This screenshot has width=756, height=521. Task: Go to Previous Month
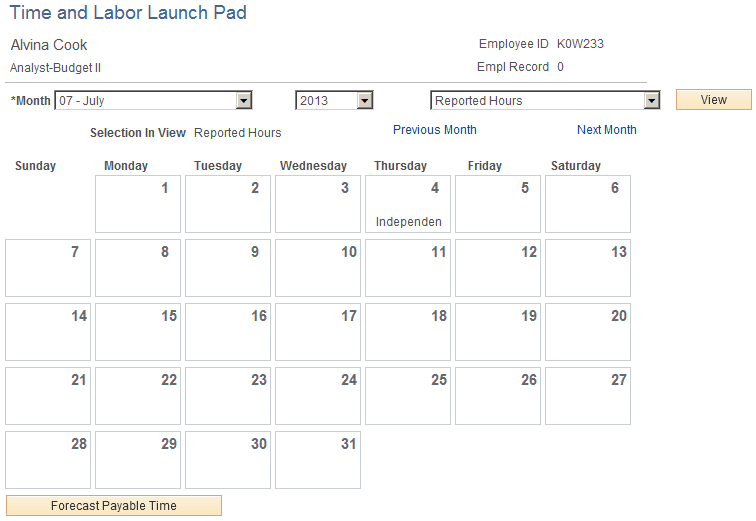click(434, 130)
